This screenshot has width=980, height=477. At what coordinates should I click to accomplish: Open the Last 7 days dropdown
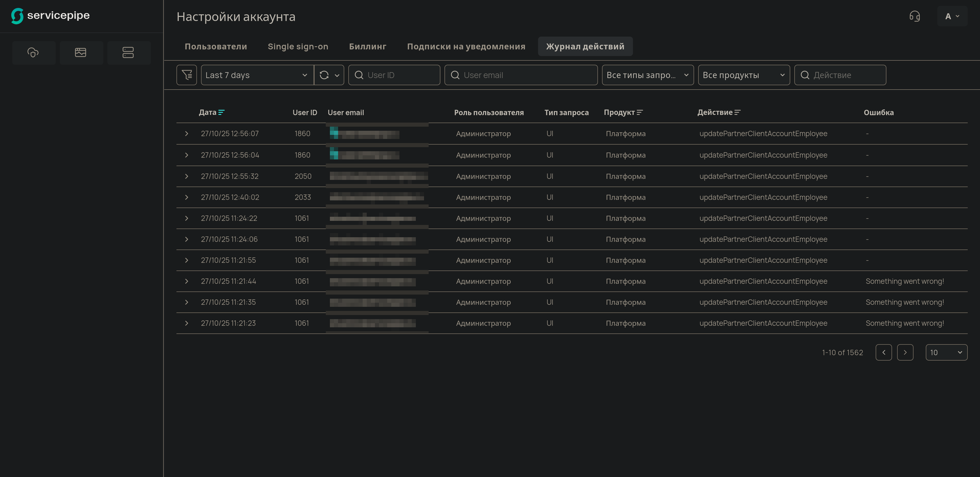coord(257,75)
